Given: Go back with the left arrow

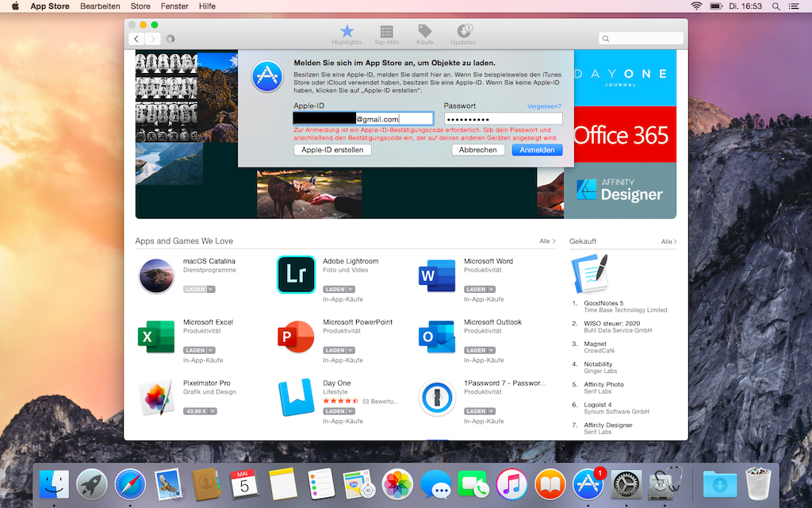Looking at the screenshot, I should pos(136,38).
